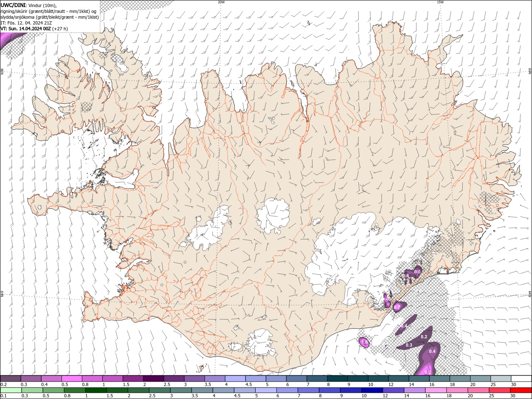Click the 'VT: Sun. 14.04.2024 00Z' valid time
Viewport: 532px width, 399px height.
point(26,29)
